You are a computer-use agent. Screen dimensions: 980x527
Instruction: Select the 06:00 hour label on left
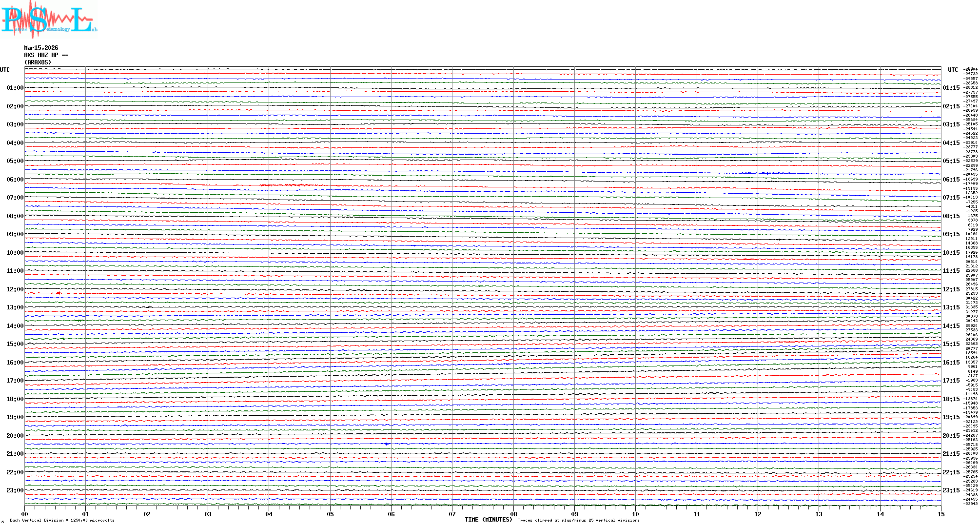[x=15, y=180]
